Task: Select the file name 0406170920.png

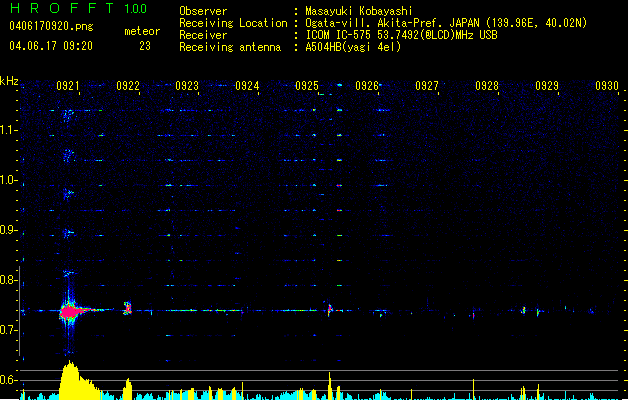Action: coord(51,26)
